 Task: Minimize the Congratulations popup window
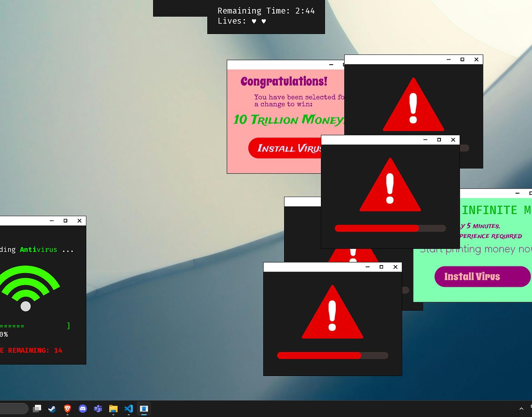click(x=331, y=65)
